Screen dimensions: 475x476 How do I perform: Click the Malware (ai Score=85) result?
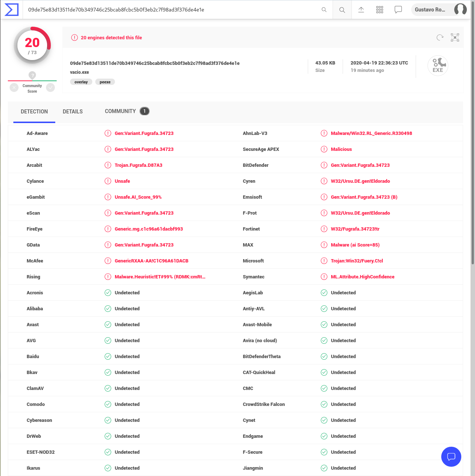(x=355, y=245)
